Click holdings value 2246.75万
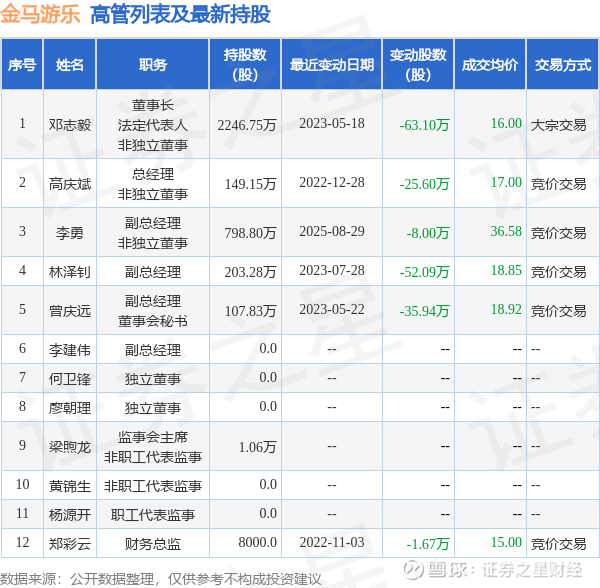The image size is (600, 588). tap(247, 125)
